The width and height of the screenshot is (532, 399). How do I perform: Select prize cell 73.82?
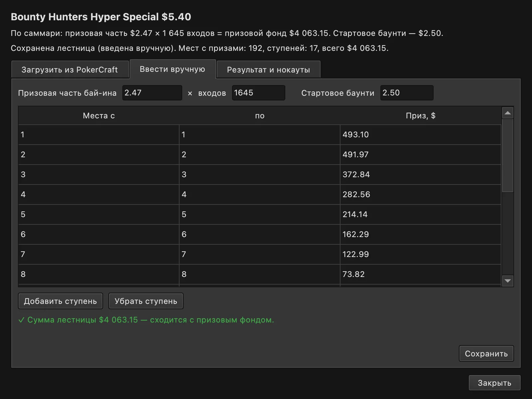pos(421,274)
